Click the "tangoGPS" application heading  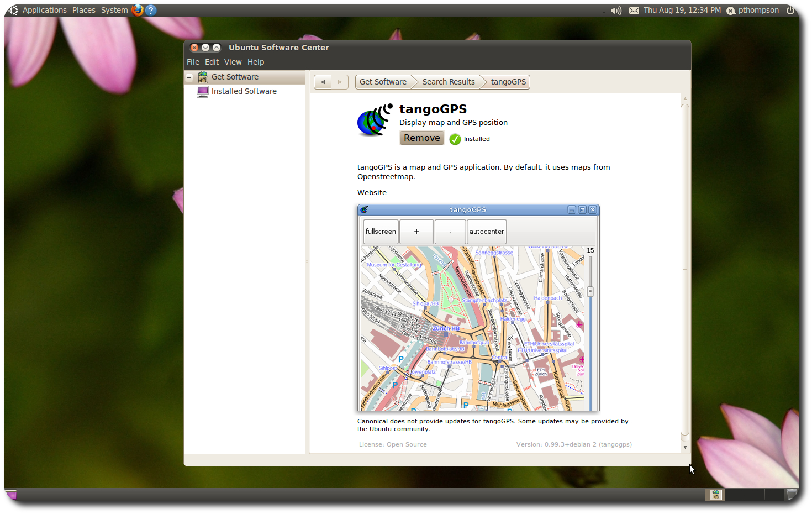[433, 109]
